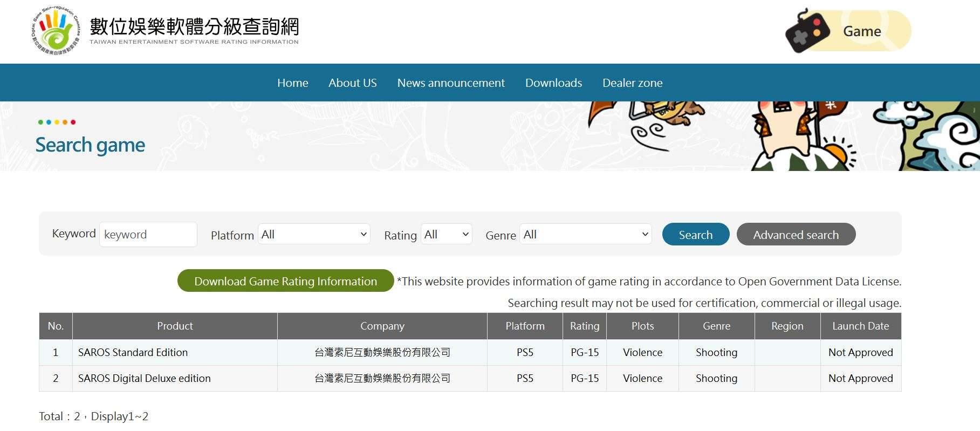Click the Rating column header in table

click(585, 326)
